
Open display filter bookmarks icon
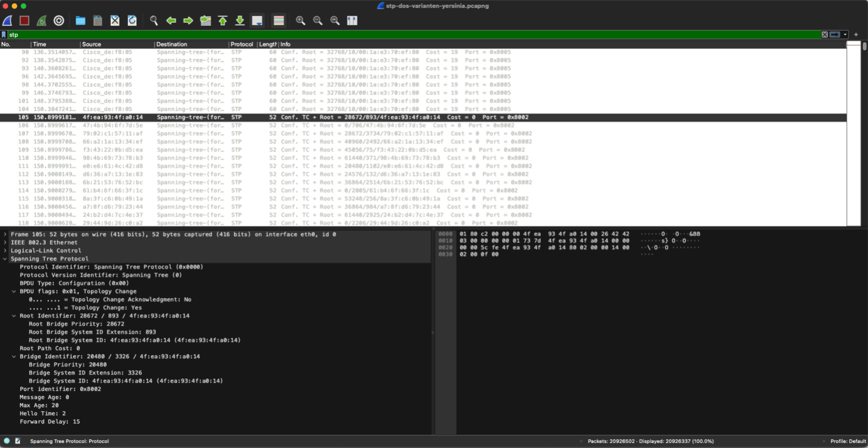pos(5,35)
